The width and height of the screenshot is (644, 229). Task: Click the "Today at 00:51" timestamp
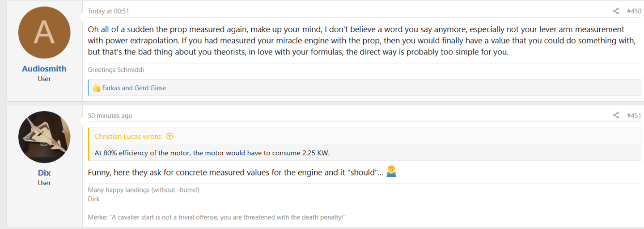click(108, 11)
